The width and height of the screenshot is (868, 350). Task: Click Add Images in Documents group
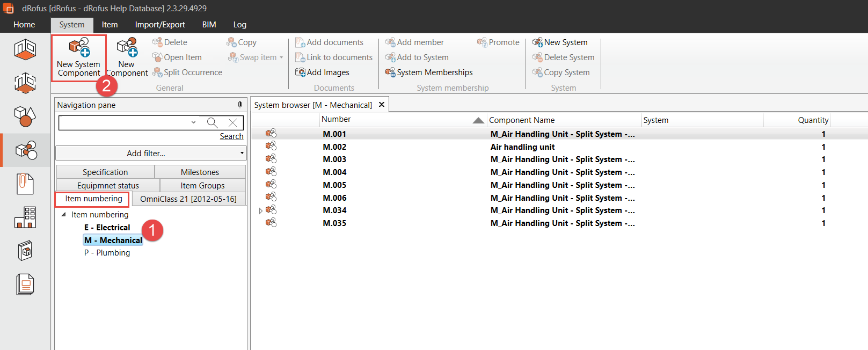coord(322,72)
